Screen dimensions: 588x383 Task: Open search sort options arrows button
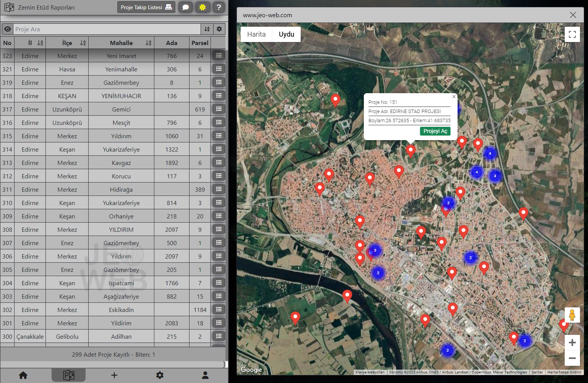pos(207,29)
